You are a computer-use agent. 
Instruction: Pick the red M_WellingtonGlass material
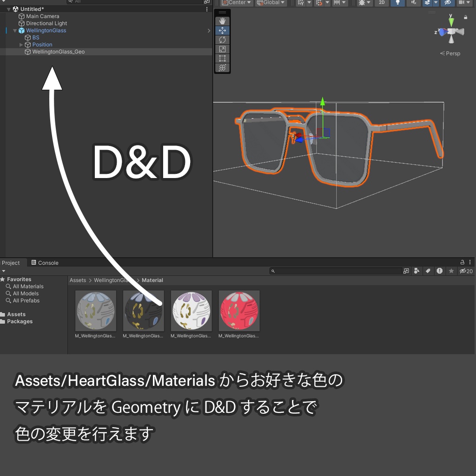click(239, 310)
